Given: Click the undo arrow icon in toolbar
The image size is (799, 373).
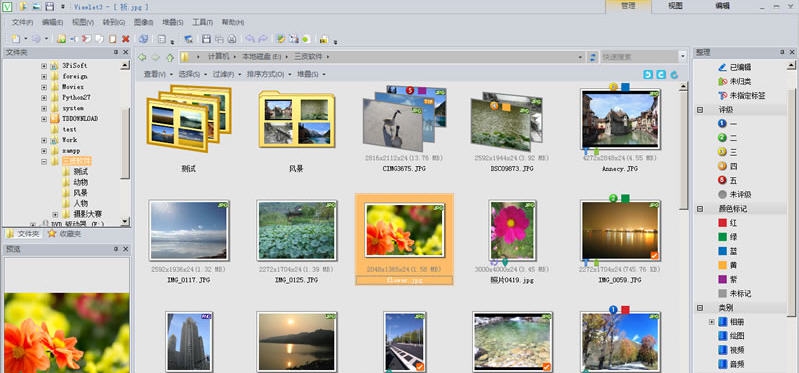Looking at the screenshot, I should 250,39.
